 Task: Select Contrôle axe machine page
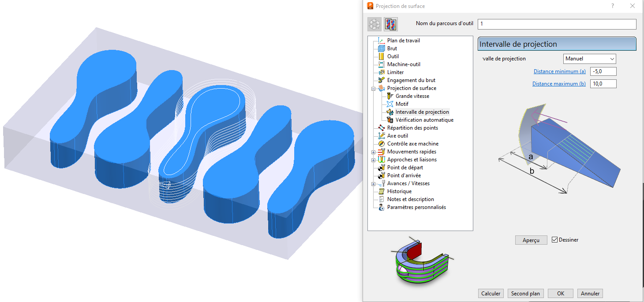[412, 144]
